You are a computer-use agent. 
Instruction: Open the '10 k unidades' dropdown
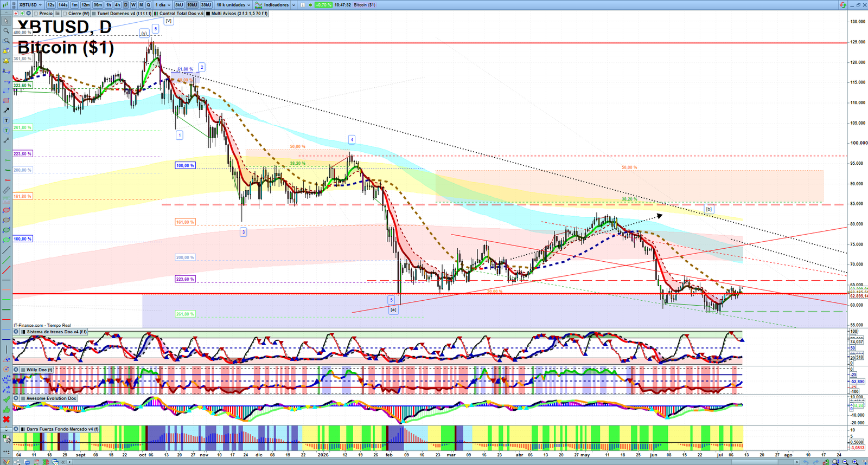(x=233, y=5)
